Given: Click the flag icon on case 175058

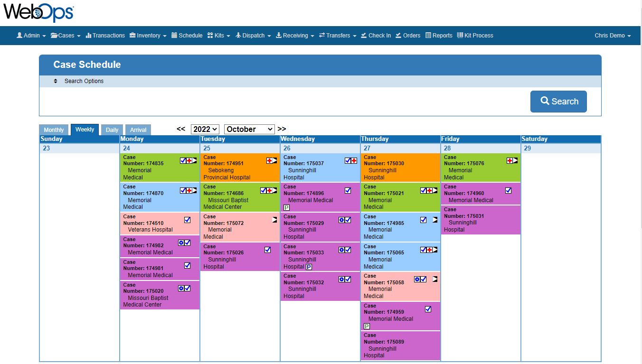Looking at the screenshot, I should tap(435, 279).
